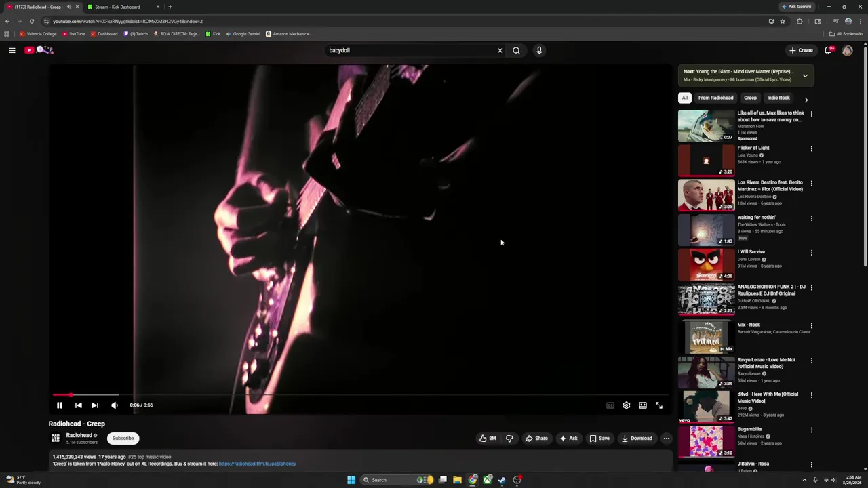Select the All filter chip
The width and height of the screenshot is (868, 488).
pos(685,98)
